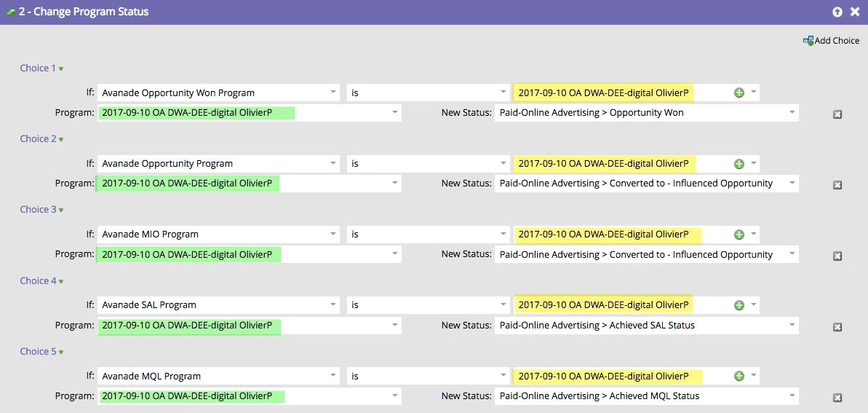Screen dimensions: 868x413
Task: Click the move-up arrow icon in header
Action: pyautogui.click(x=837, y=12)
